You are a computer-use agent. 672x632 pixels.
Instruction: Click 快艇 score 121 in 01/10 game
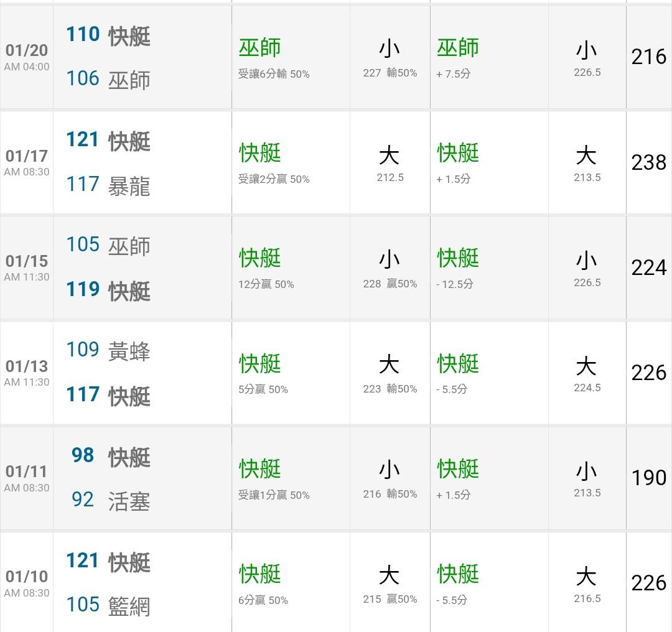83,561
